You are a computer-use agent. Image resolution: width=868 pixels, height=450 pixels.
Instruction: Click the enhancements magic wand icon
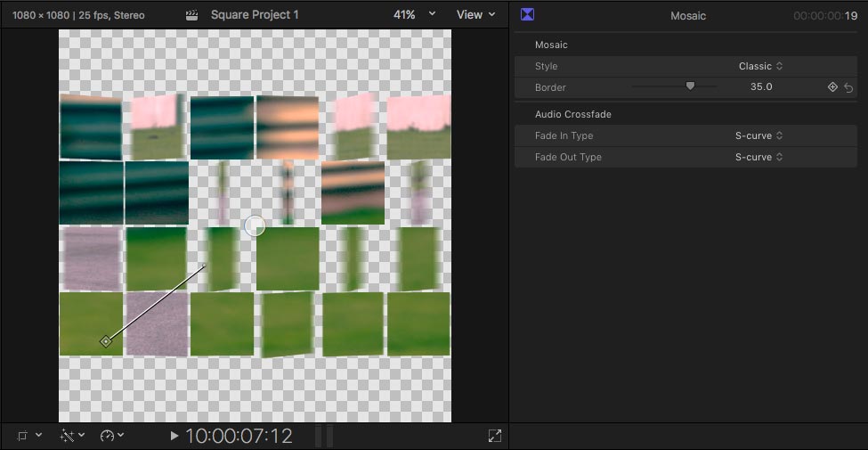(x=67, y=436)
